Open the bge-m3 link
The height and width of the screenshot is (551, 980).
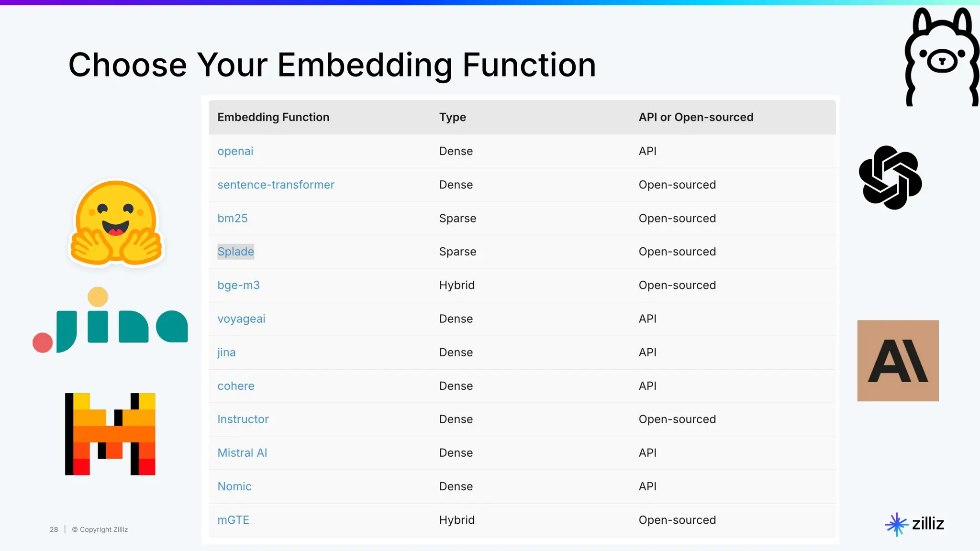[x=238, y=285]
